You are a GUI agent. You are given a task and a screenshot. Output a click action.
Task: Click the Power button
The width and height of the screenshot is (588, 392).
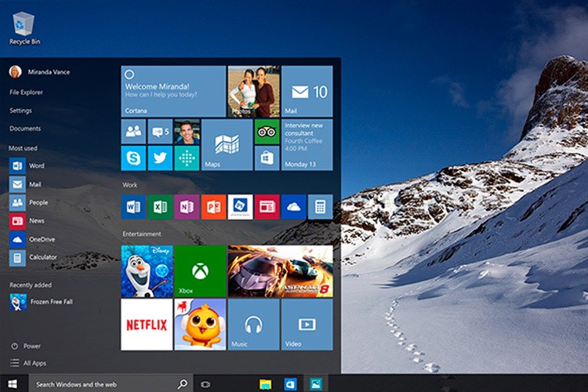(x=26, y=346)
